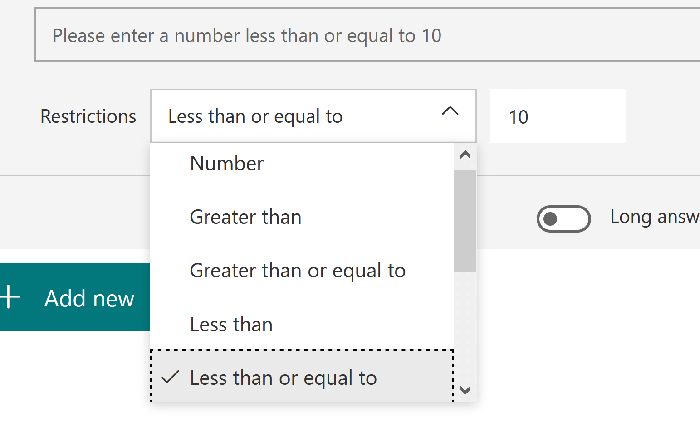Click the Restrictions label
The width and height of the screenshot is (700, 422).
point(88,117)
